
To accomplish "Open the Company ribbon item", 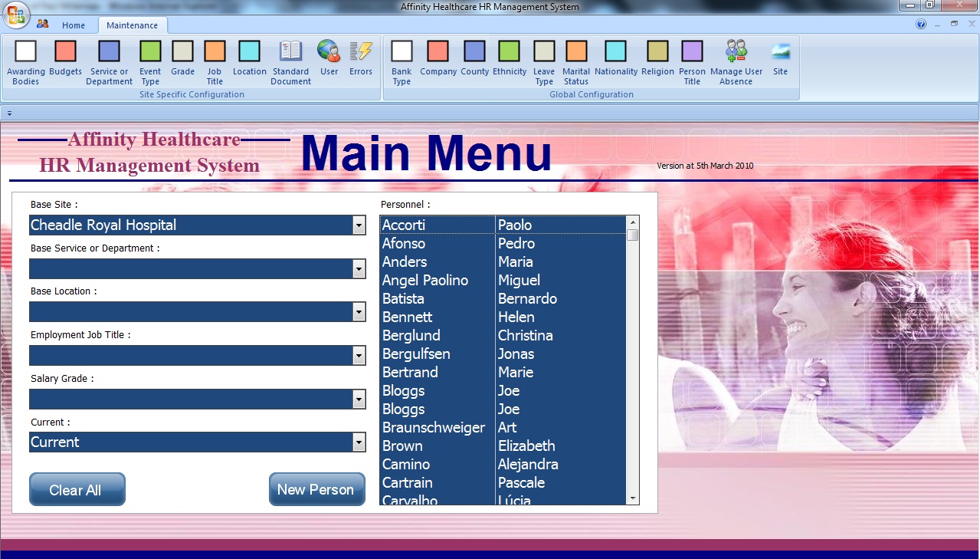I will (x=438, y=58).
